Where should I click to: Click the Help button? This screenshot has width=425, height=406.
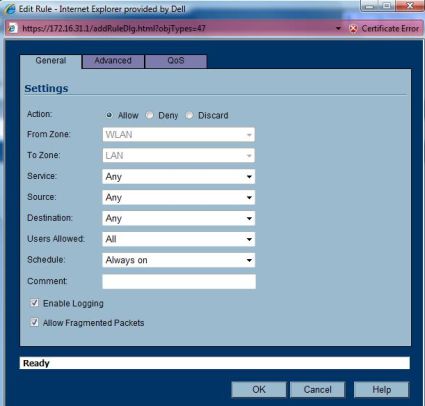(381, 389)
